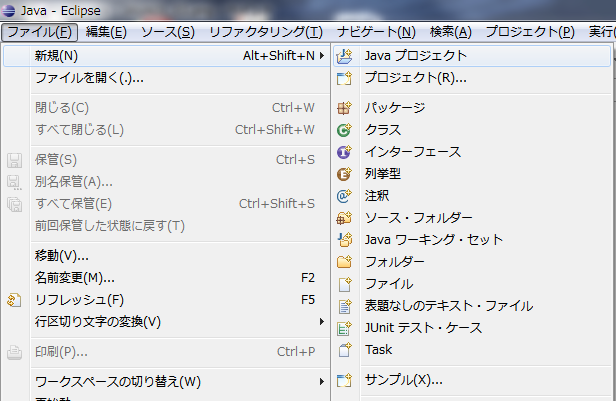Click the プロジェクト(R)... wizard icon
616x401 pixels.
(x=345, y=78)
